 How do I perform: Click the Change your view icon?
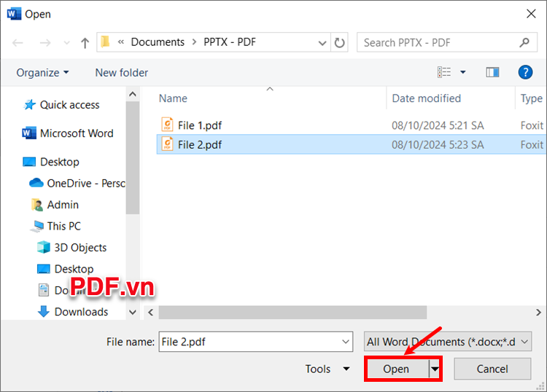[444, 72]
